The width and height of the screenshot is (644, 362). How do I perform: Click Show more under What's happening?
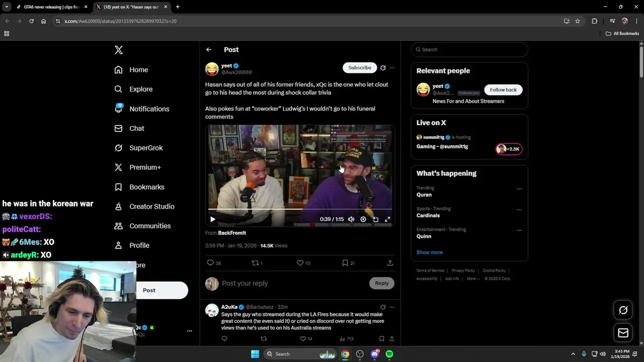click(x=430, y=252)
